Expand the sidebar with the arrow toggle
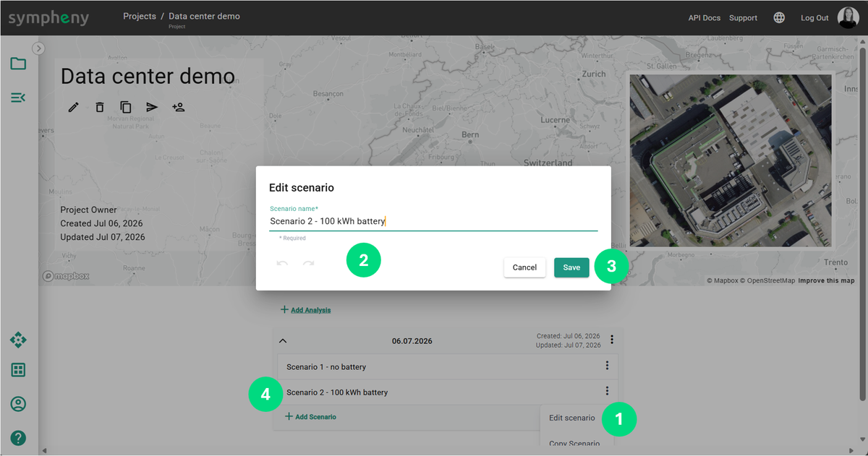This screenshot has height=456, width=868. (x=39, y=48)
